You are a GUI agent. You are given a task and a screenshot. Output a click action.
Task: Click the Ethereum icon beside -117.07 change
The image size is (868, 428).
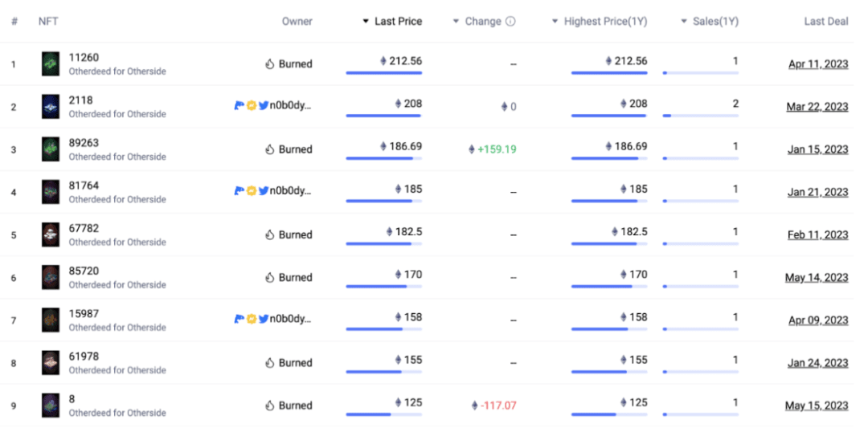475,406
